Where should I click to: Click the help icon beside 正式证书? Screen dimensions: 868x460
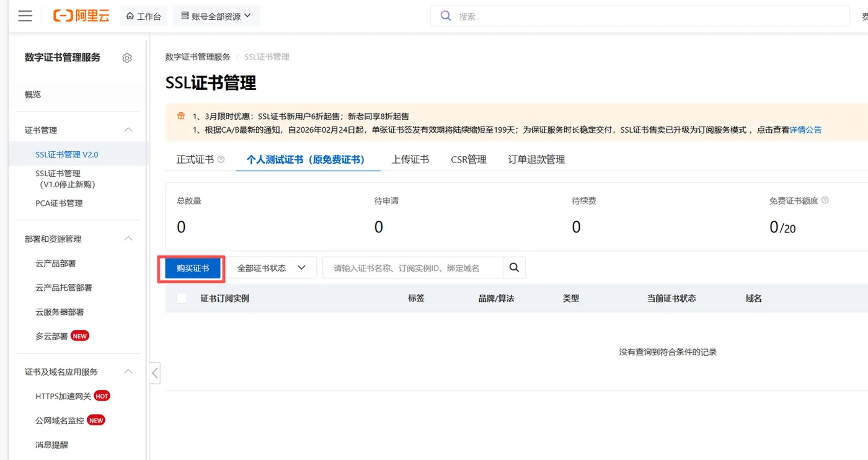click(221, 159)
